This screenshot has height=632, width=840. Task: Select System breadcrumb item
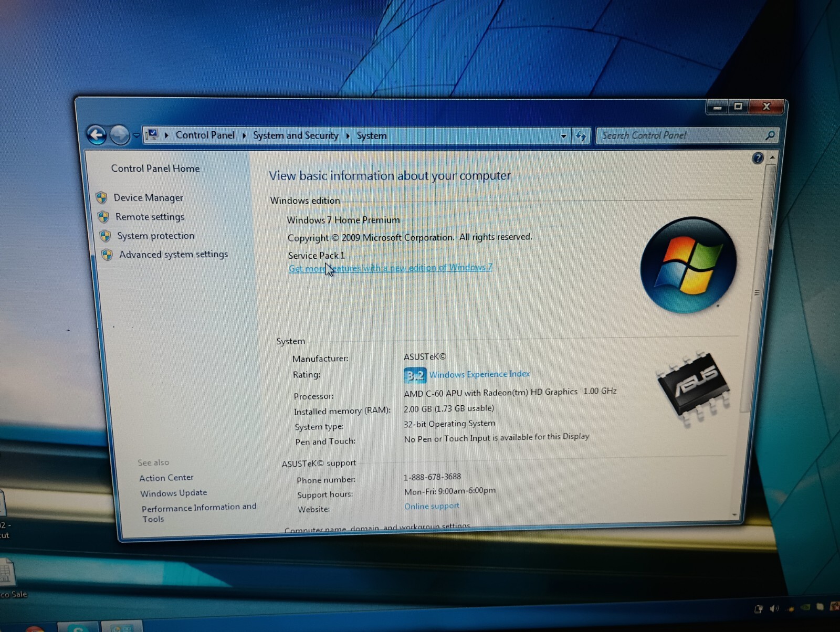coord(371,135)
